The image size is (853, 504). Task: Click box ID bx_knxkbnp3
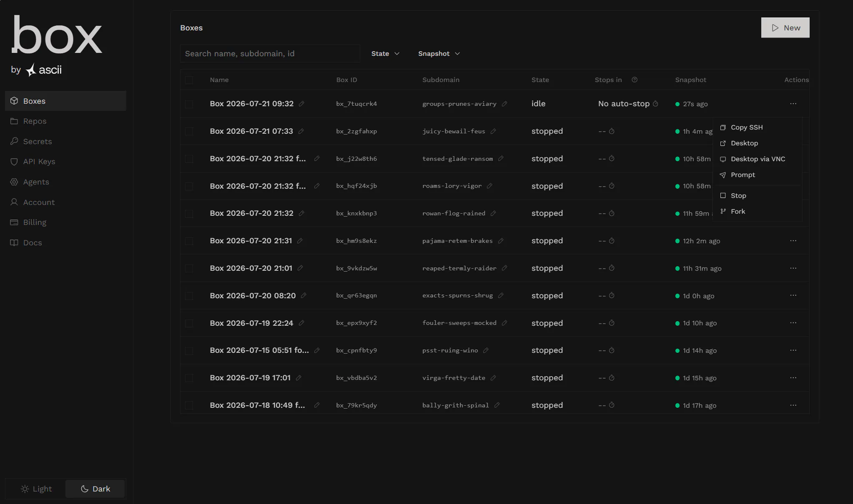click(x=356, y=213)
